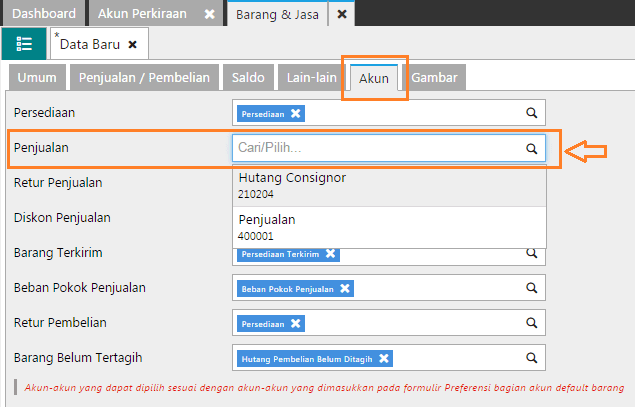This screenshot has width=635, height=407.
Task: Remove Persediaan tag from Persediaan field
Action: (296, 114)
